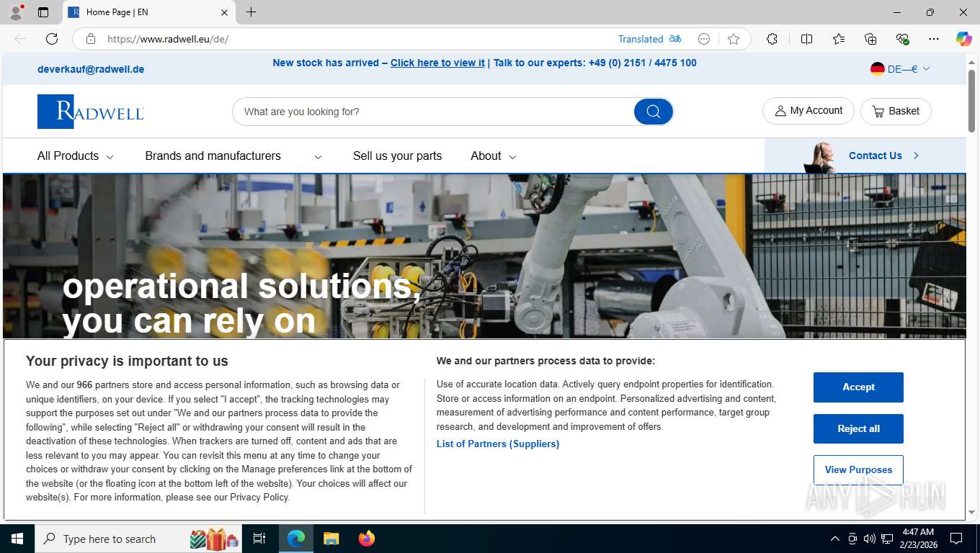Open the Windows Start menu
Image resolution: width=980 pixels, height=553 pixels.
[17, 539]
